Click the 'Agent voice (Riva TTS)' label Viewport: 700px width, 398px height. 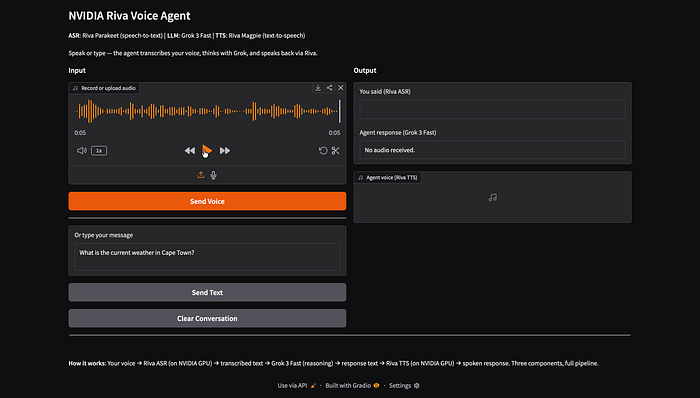[x=388, y=178]
